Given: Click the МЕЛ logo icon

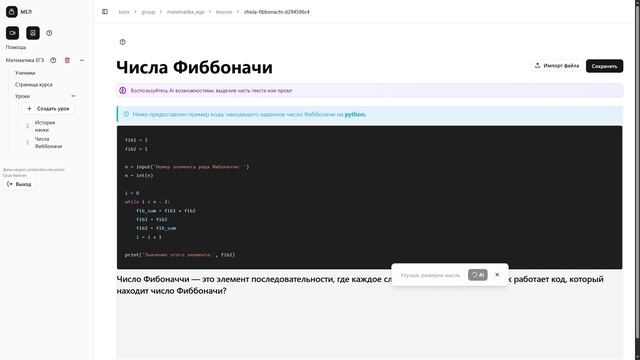Looking at the screenshot, I should click(x=12, y=12).
